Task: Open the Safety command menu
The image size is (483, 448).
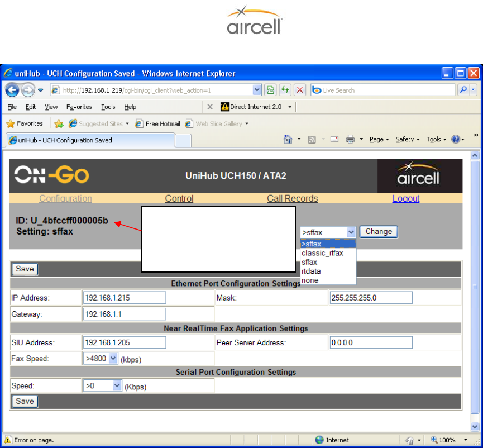Action: (x=407, y=139)
